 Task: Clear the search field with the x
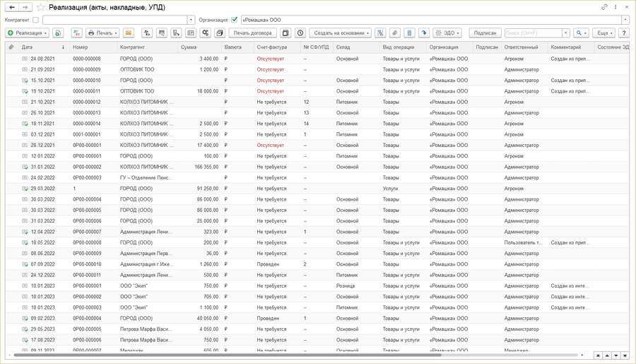point(566,33)
